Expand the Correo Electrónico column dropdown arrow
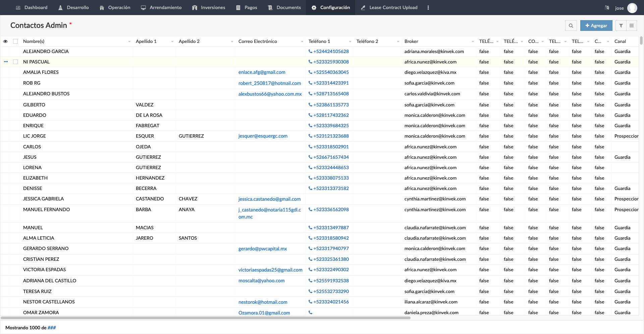The width and height of the screenshot is (644, 334). pyautogui.click(x=302, y=42)
